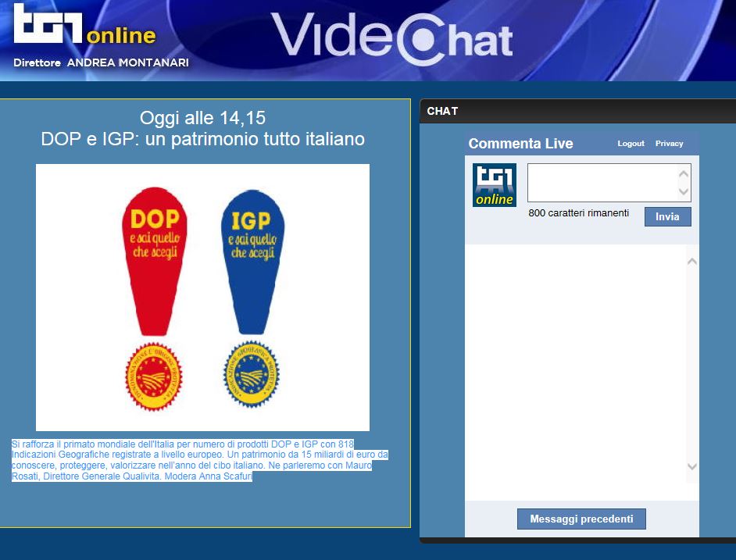Viewport: 736px width, 560px height.
Task: Click comment box scroll down arrow
Action: point(684,191)
